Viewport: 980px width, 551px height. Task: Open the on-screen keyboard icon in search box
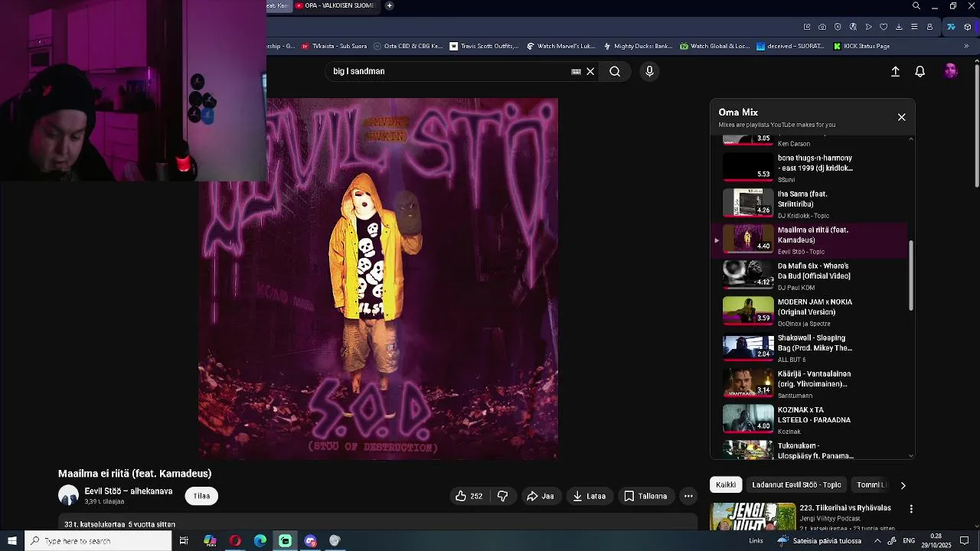576,71
